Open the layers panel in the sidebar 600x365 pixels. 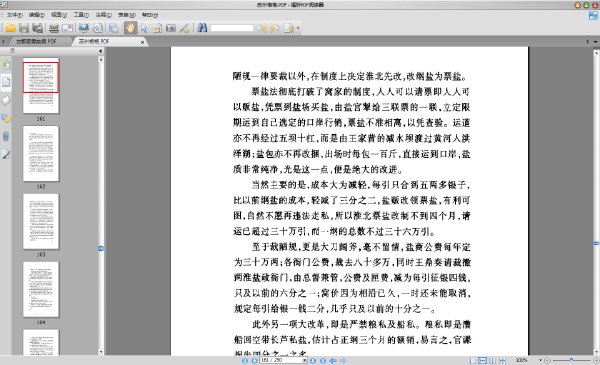pyautogui.click(x=6, y=100)
